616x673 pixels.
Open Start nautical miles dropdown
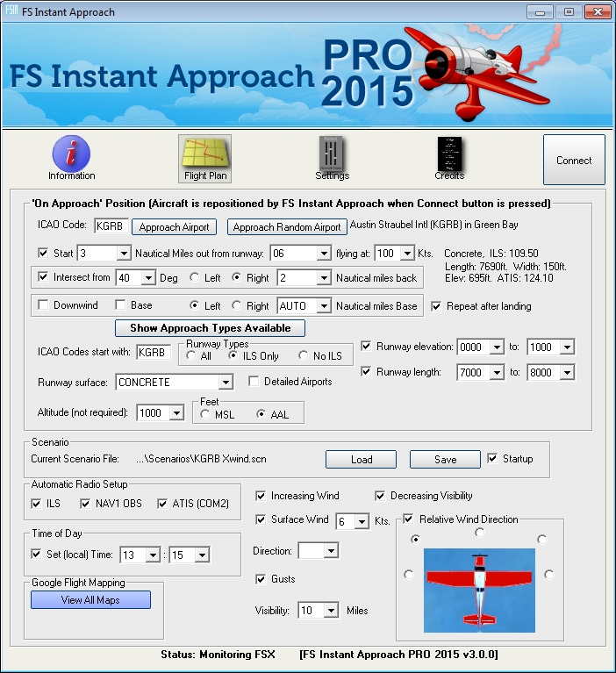[124, 254]
